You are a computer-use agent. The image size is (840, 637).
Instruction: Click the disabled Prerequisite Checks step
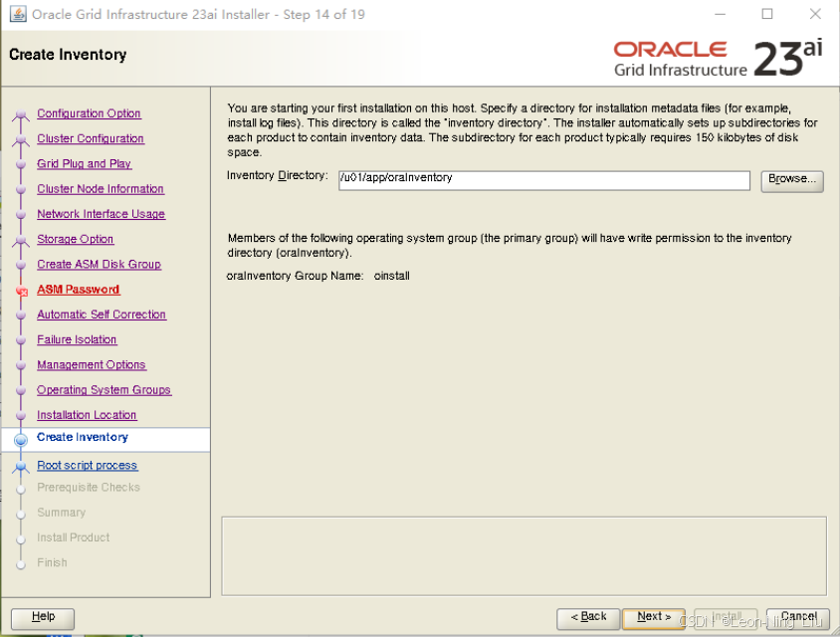click(89, 488)
